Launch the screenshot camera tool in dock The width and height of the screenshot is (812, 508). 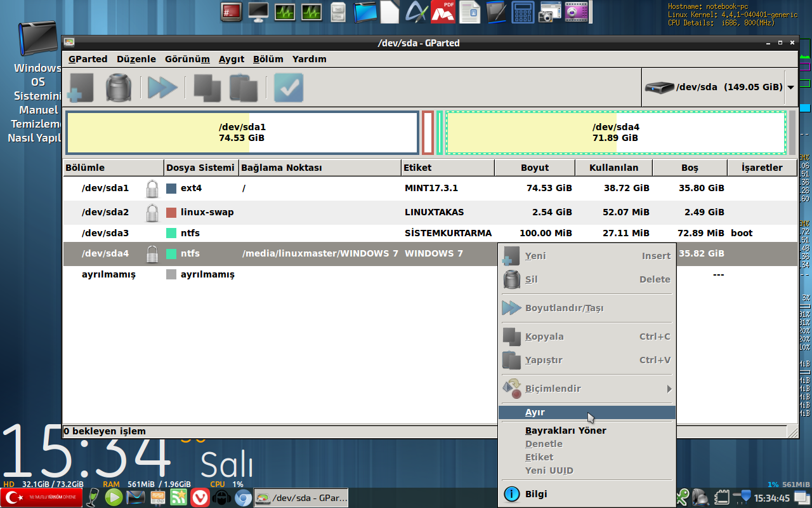tap(549, 11)
